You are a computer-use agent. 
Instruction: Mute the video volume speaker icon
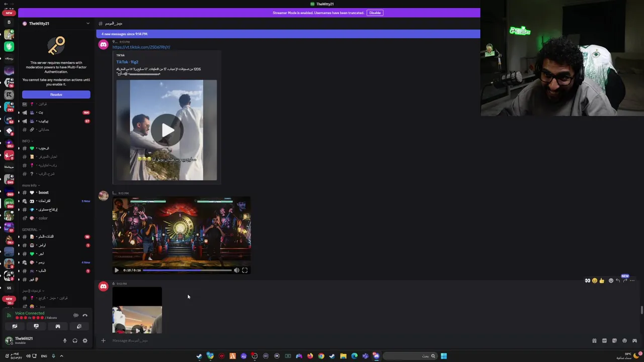tap(236, 270)
